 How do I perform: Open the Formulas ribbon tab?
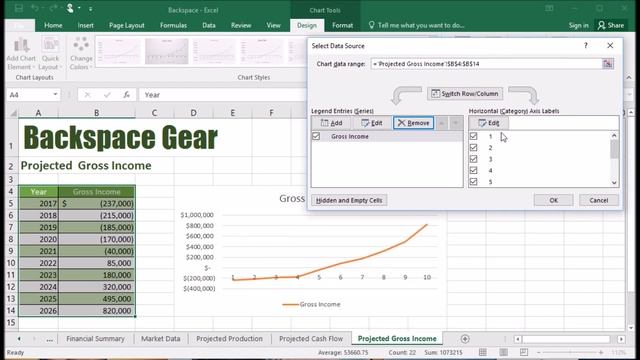click(x=173, y=25)
